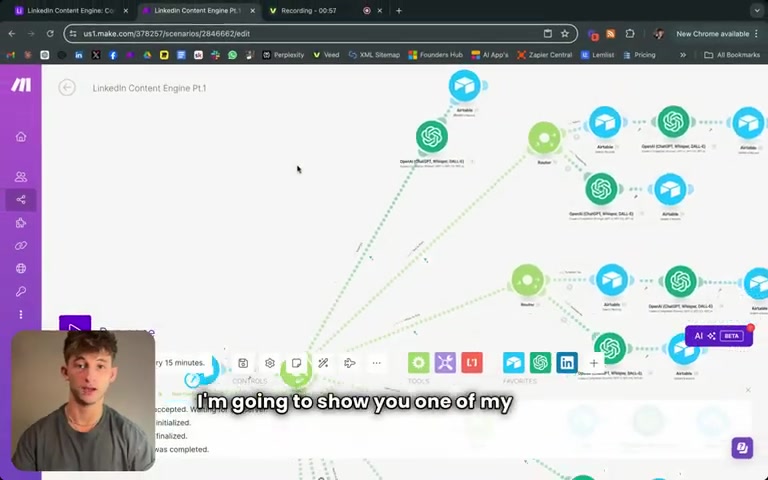Open the purple Tools wrench icon

tap(445, 362)
